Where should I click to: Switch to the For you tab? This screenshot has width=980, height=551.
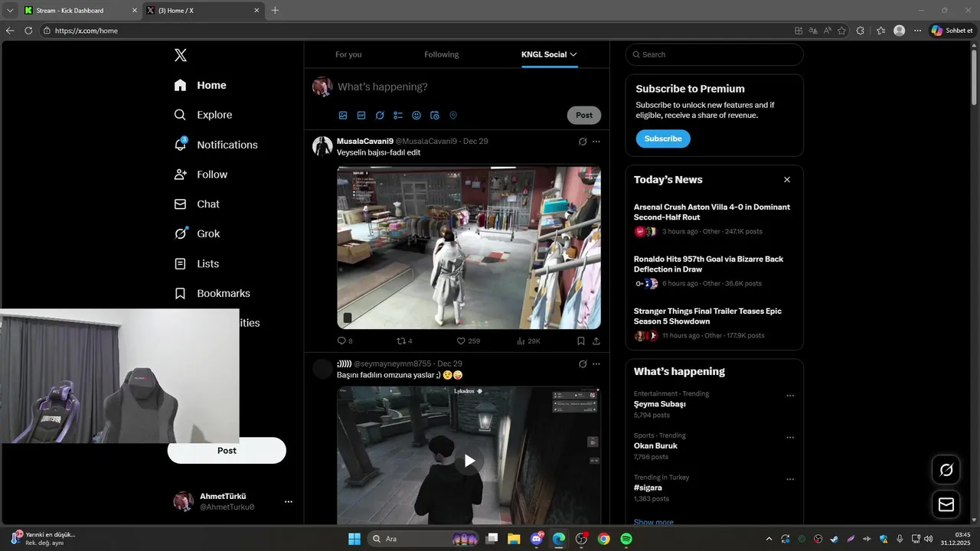tap(348, 54)
